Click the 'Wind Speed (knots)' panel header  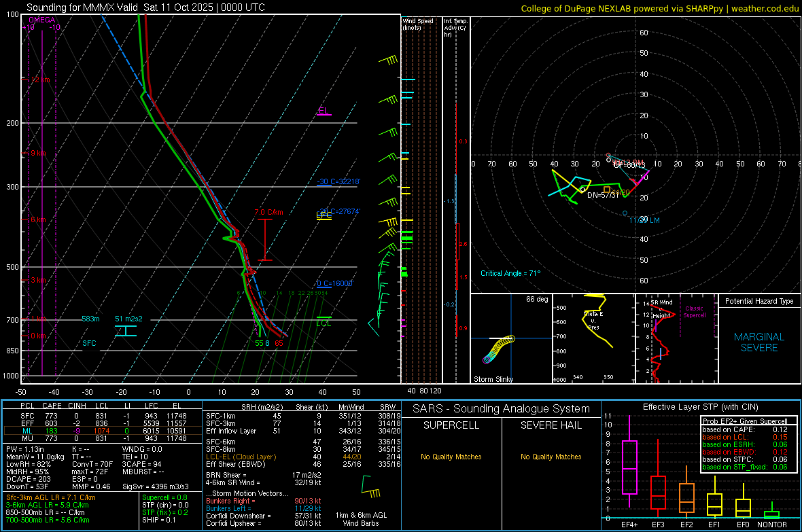[x=418, y=24]
